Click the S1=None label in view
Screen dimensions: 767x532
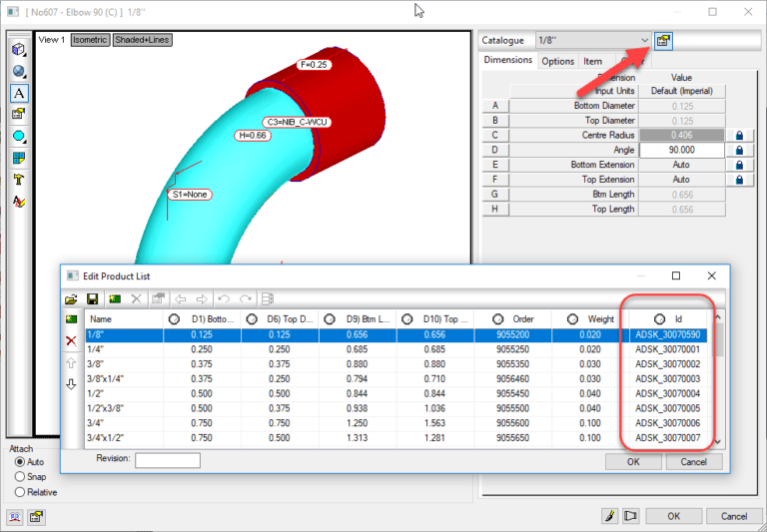tap(190, 195)
